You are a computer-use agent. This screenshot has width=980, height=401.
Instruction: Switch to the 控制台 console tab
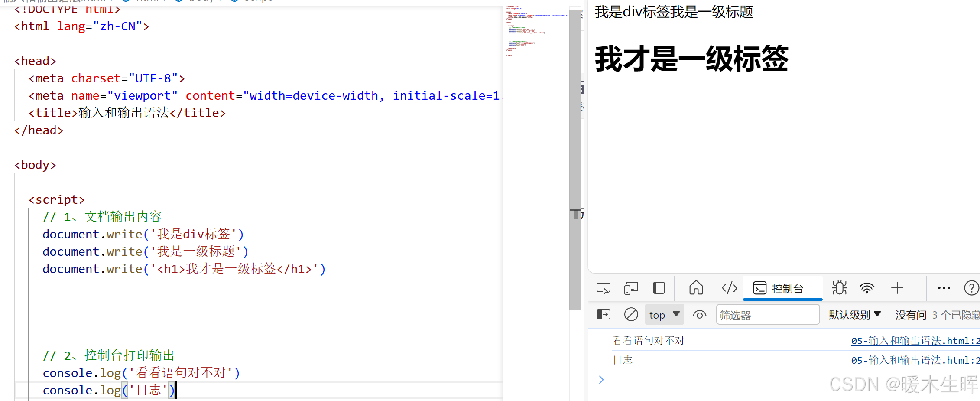[x=782, y=288]
